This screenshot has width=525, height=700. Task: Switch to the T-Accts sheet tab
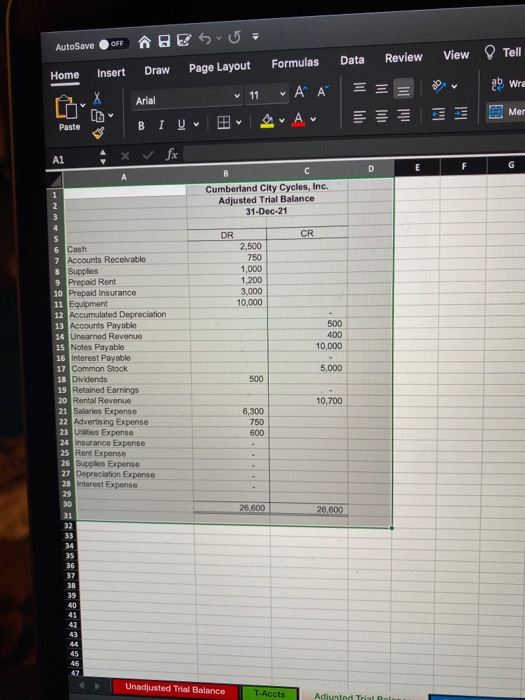pos(269,694)
